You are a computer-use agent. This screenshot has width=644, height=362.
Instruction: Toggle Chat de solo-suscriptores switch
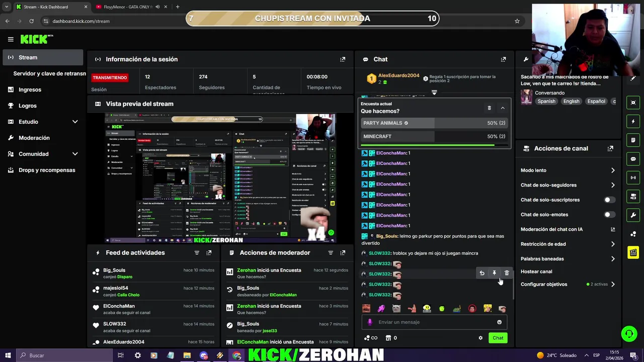pyautogui.click(x=609, y=200)
